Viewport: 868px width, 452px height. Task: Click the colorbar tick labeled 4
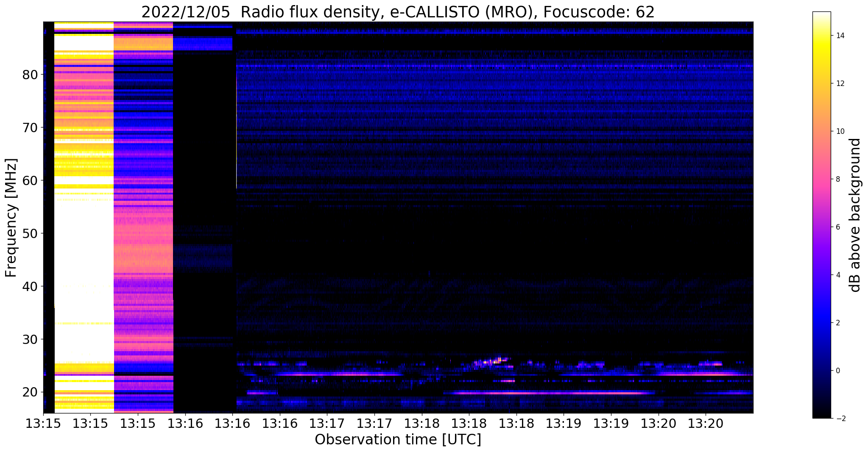click(x=837, y=275)
